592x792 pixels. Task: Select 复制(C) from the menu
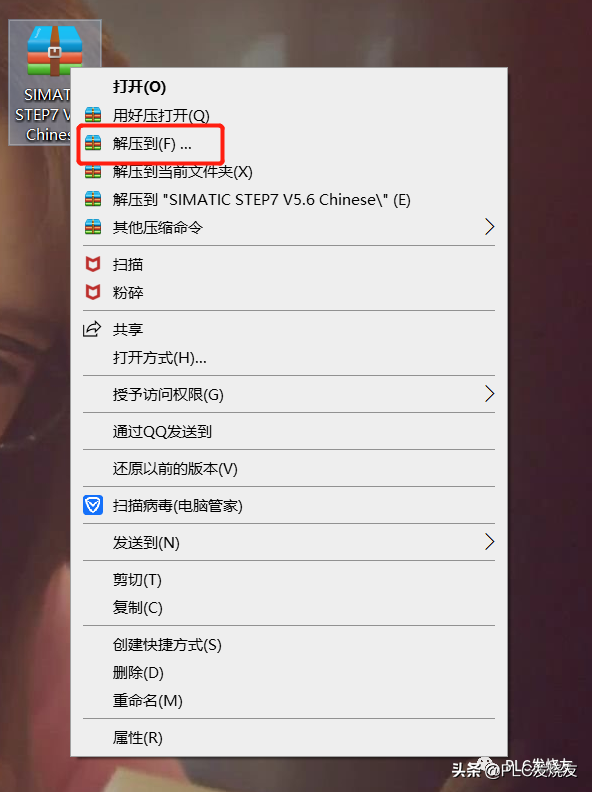(137, 608)
